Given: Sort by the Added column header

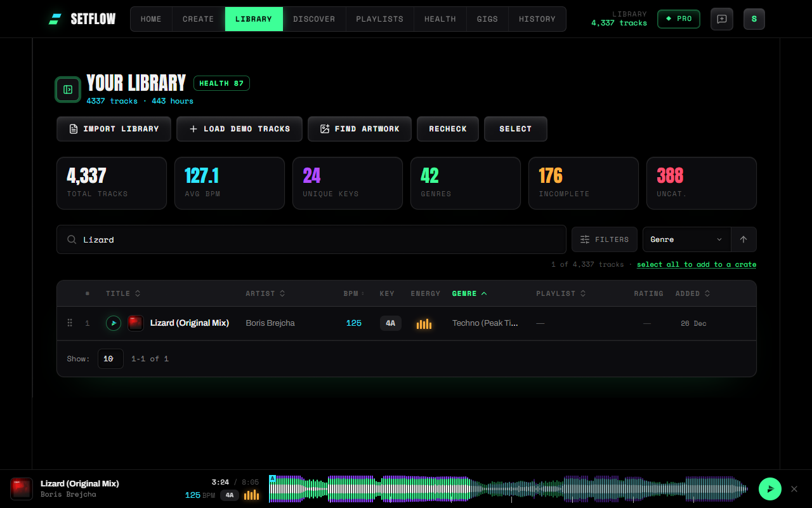Looking at the screenshot, I should pos(693,293).
